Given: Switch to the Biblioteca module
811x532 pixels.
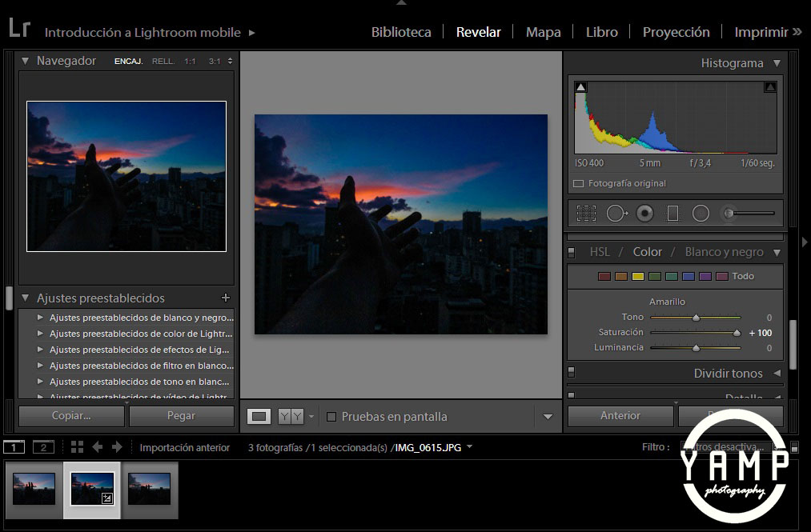Looking at the screenshot, I should (x=401, y=32).
